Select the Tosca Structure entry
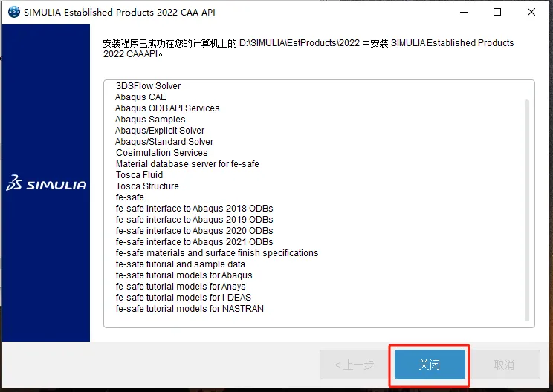 [x=147, y=186]
